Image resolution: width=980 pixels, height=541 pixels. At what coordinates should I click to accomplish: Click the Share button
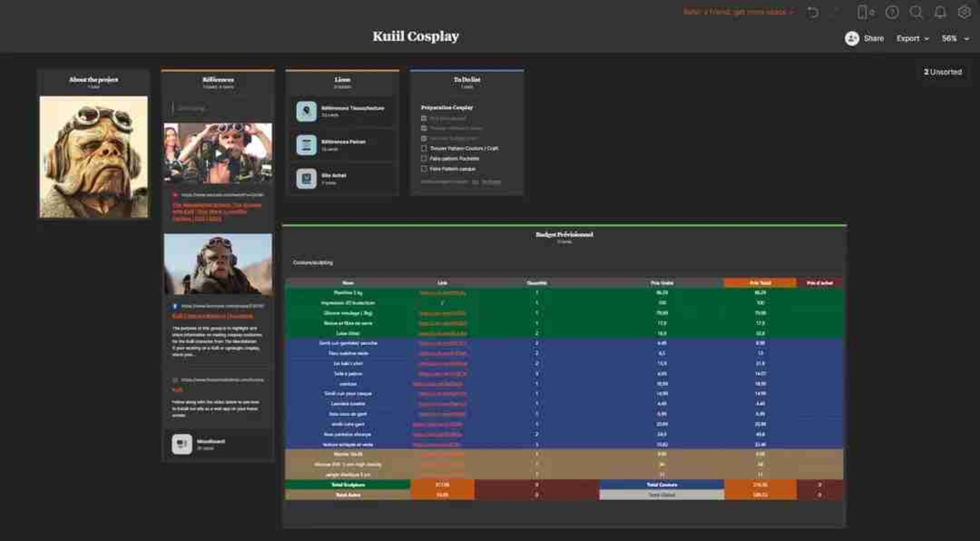(864, 38)
